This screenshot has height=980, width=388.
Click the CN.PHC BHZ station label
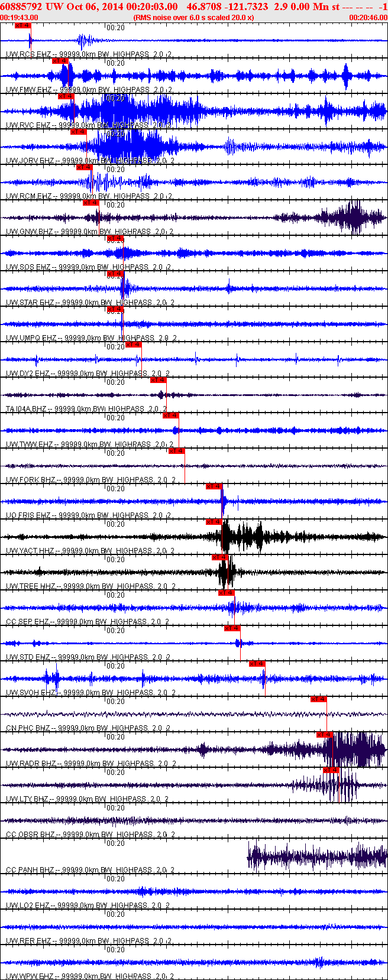pyautogui.click(x=28, y=728)
